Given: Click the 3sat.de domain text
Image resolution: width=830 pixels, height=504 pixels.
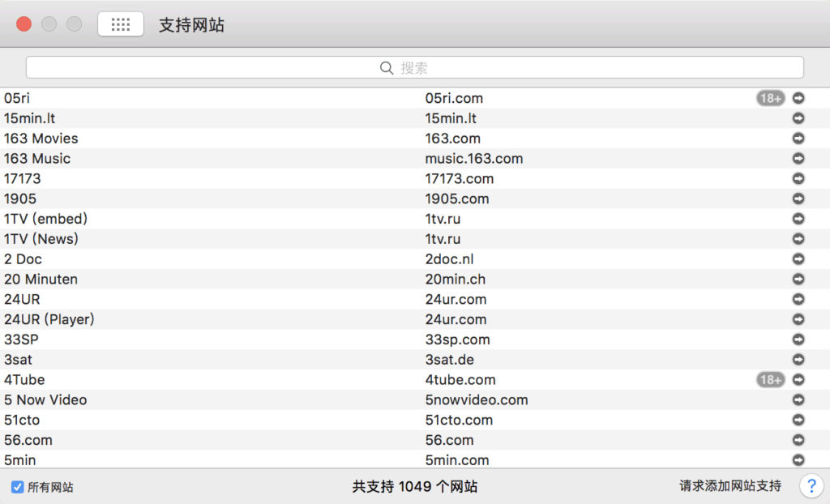Looking at the screenshot, I should click(449, 360).
